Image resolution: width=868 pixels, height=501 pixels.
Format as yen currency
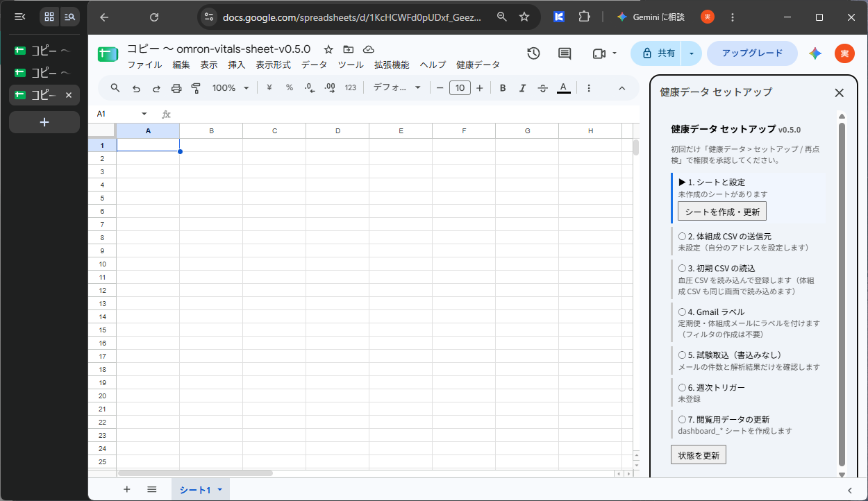[x=269, y=88]
